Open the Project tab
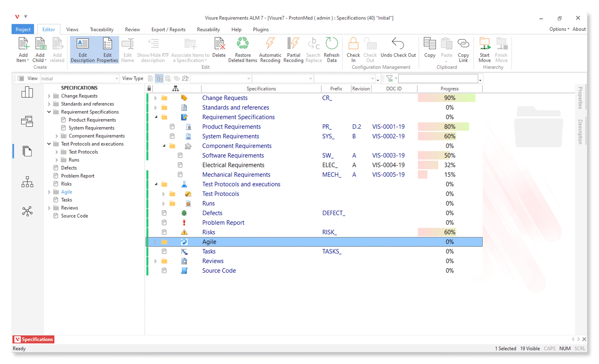The image size is (599, 364). pyautogui.click(x=23, y=30)
